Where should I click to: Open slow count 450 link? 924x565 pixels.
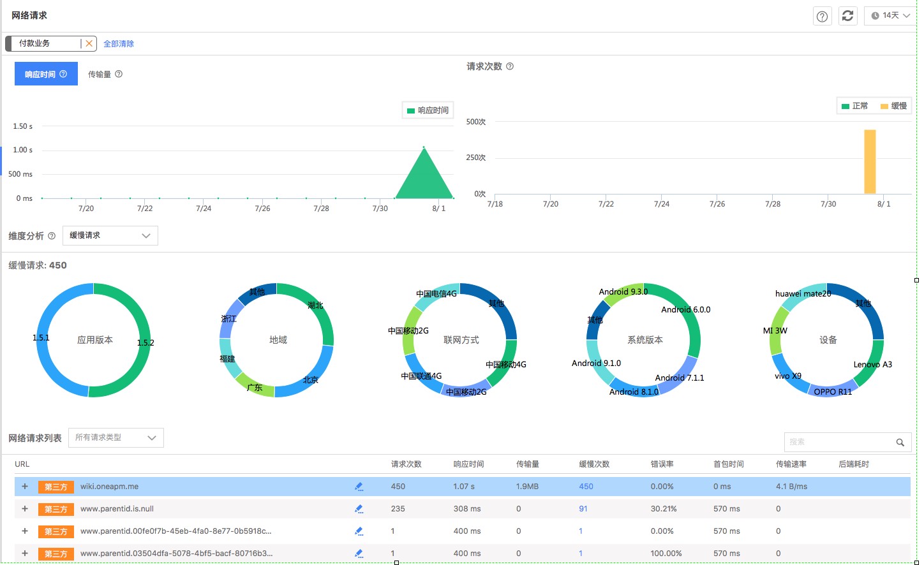click(x=586, y=487)
